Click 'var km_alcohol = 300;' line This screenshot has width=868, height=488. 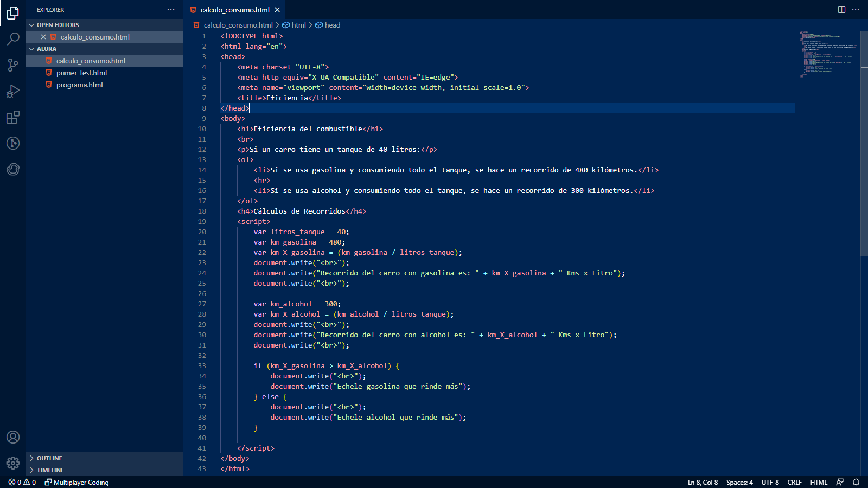click(297, 304)
